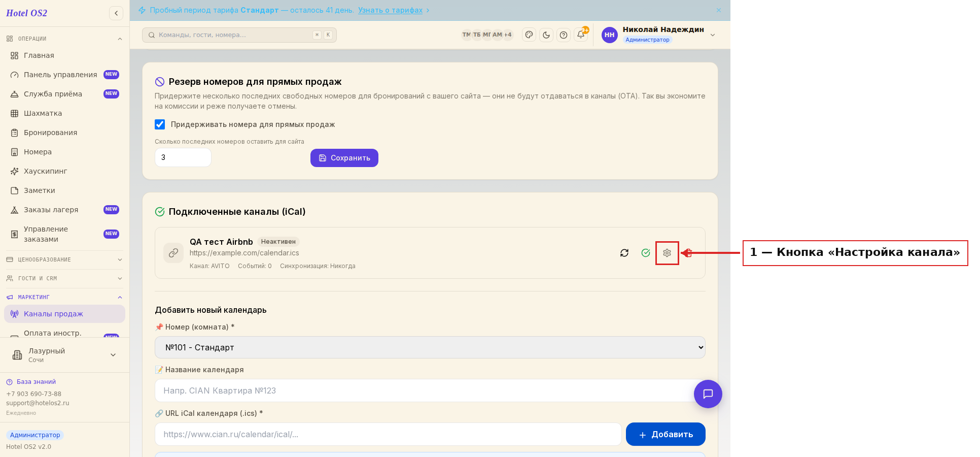Follow the Узнать о тарифах link
The height and width of the screenshot is (457, 980).
click(x=390, y=10)
